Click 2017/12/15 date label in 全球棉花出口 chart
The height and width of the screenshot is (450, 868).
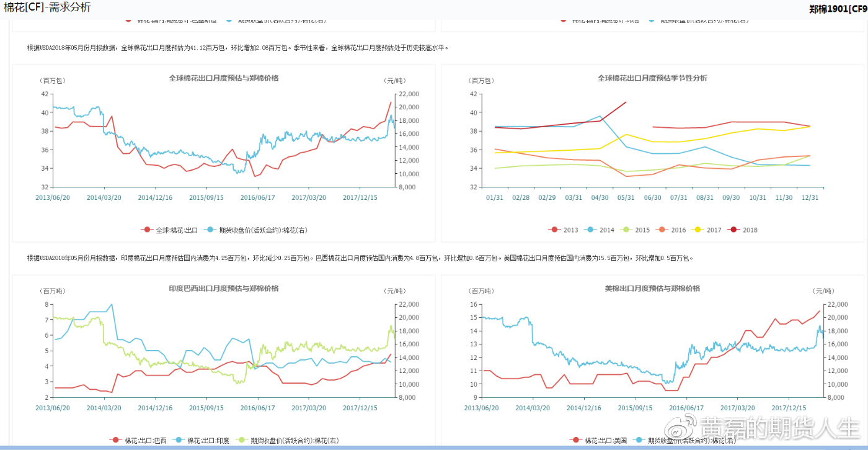click(x=360, y=197)
